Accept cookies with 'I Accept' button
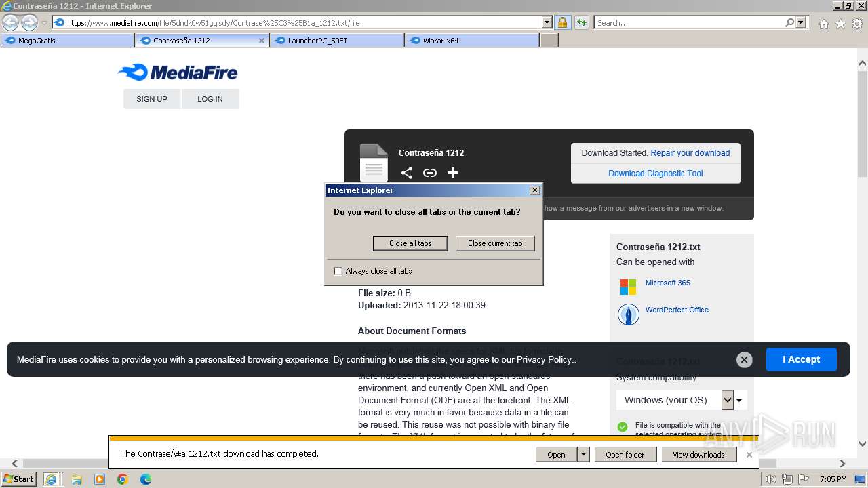 (x=801, y=359)
